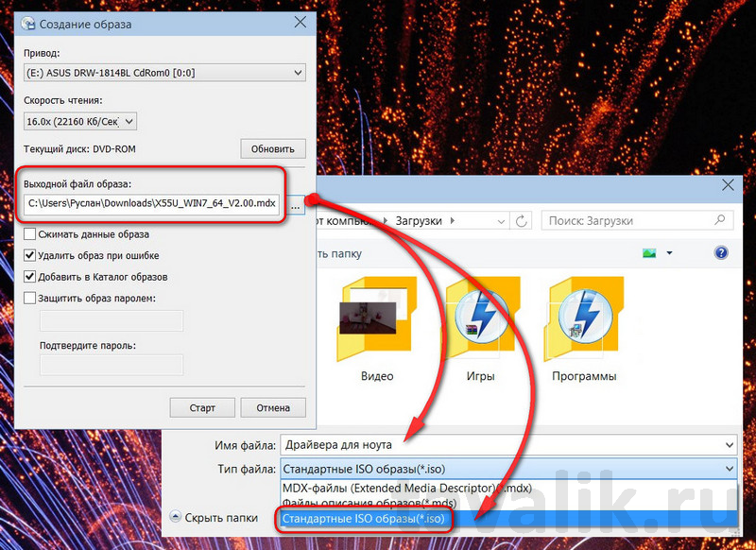Click the Старт button
756x550 pixels.
[x=202, y=408]
